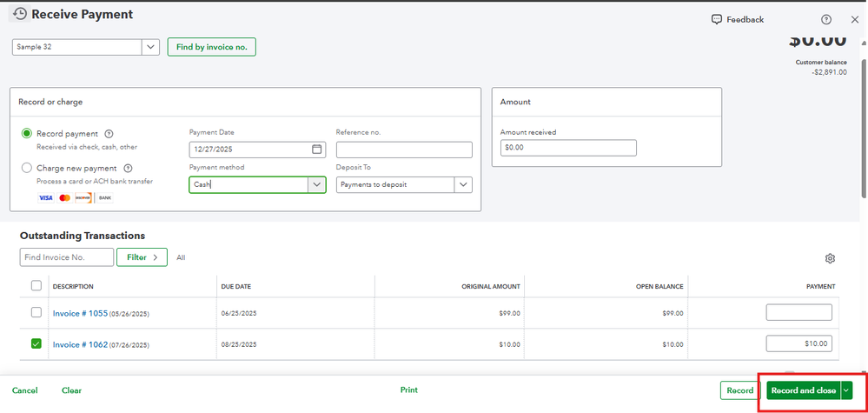Select the Record payment radio button

coord(27,133)
